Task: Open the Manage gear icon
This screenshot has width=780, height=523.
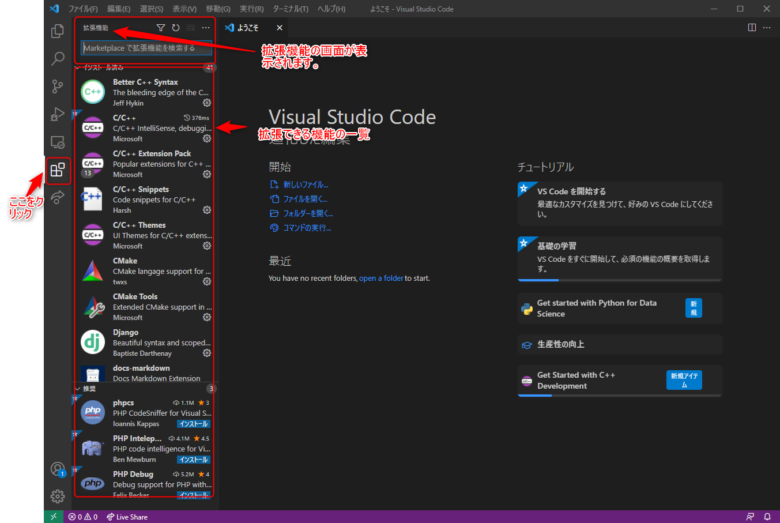Action: point(57,496)
